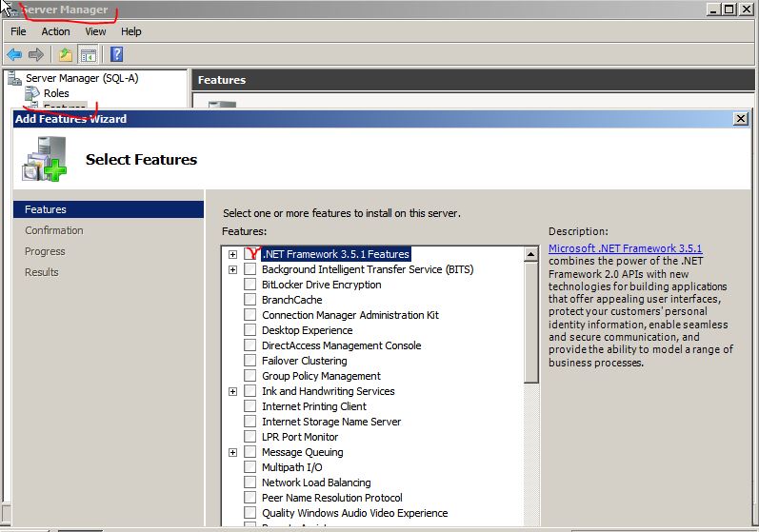Image resolution: width=759 pixels, height=532 pixels.
Task: Tick DirectAccess Management Console checkbox
Action: coord(250,345)
